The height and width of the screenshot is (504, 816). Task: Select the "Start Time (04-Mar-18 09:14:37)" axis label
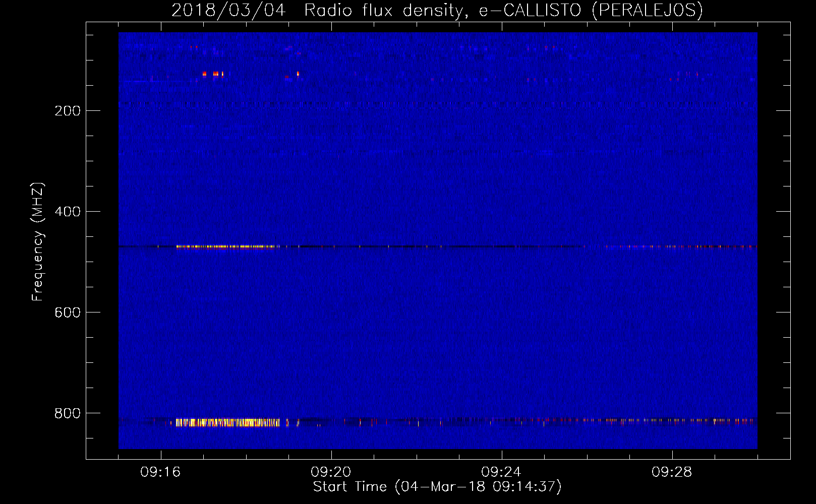pyautogui.click(x=437, y=487)
